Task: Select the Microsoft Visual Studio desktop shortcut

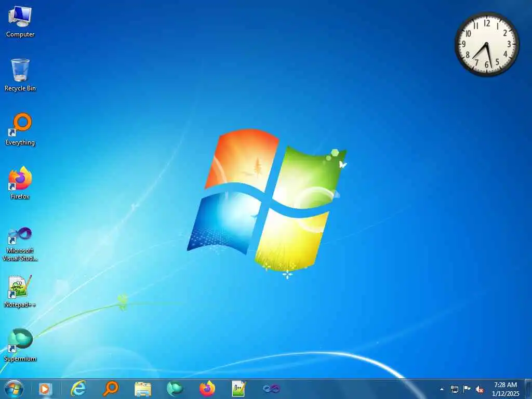Action: click(20, 244)
